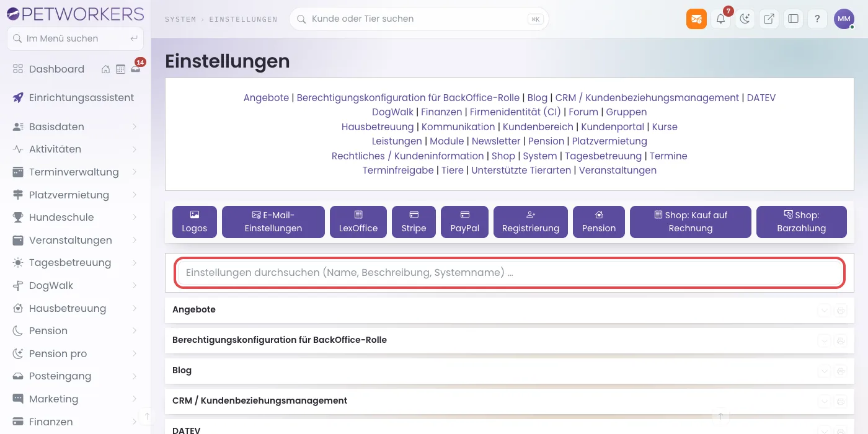Click the Basisdaten people icon

18,126
